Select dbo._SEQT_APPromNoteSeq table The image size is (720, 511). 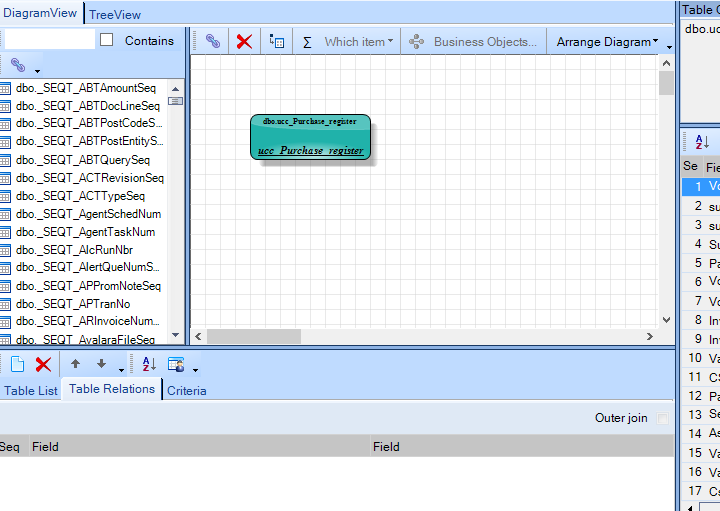coord(88,286)
